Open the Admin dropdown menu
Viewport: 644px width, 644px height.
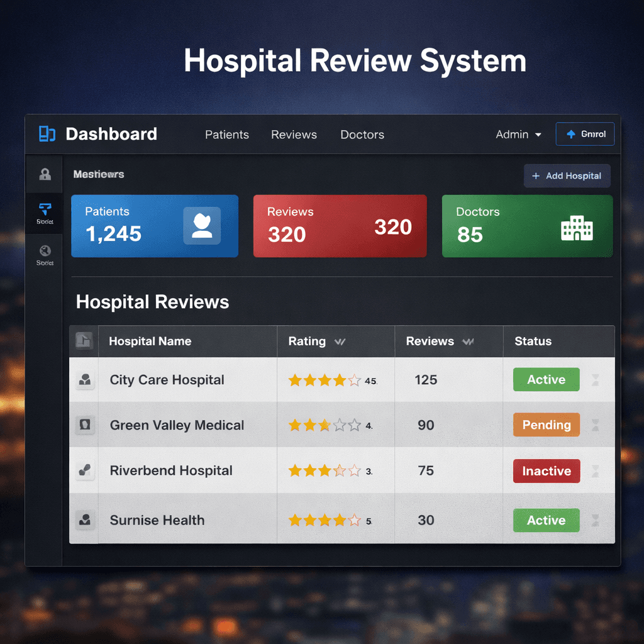pyautogui.click(x=518, y=134)
